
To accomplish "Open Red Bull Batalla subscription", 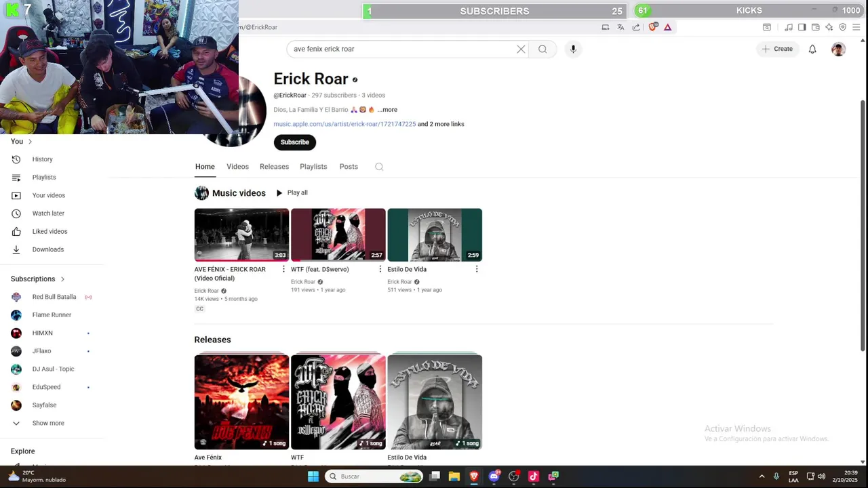I will [53, 297].
